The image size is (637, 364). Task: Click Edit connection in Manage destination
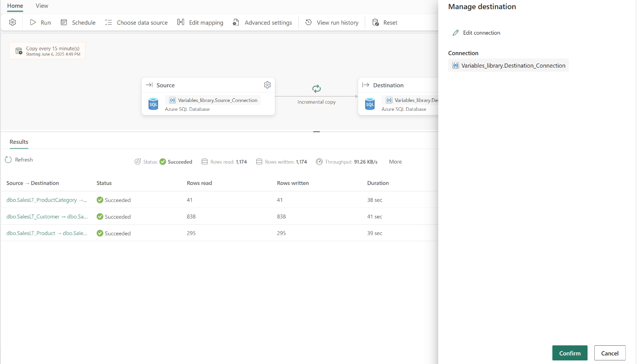click(x=476, y=33)
